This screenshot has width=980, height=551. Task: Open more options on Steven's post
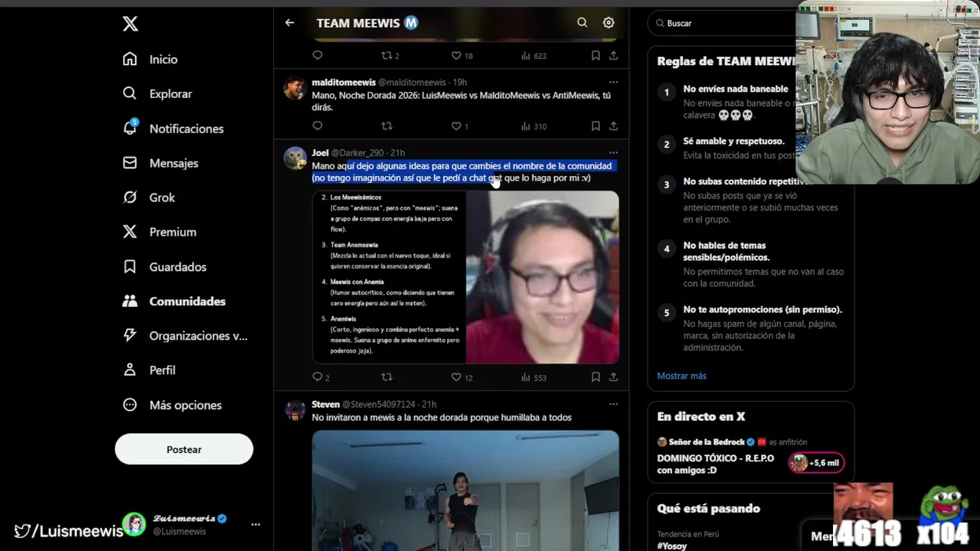(613, 404)
